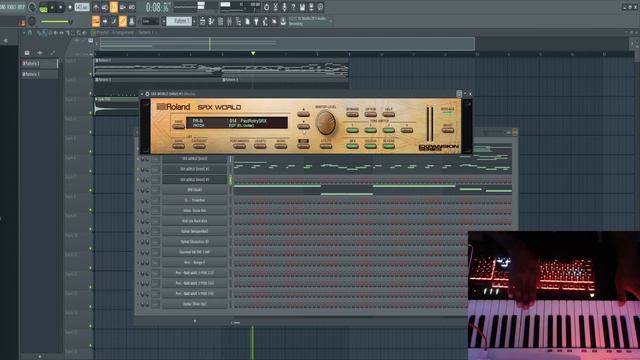
Task: Click the gear icon in SRX WORLD title bar
Action: tap(147, 94)
